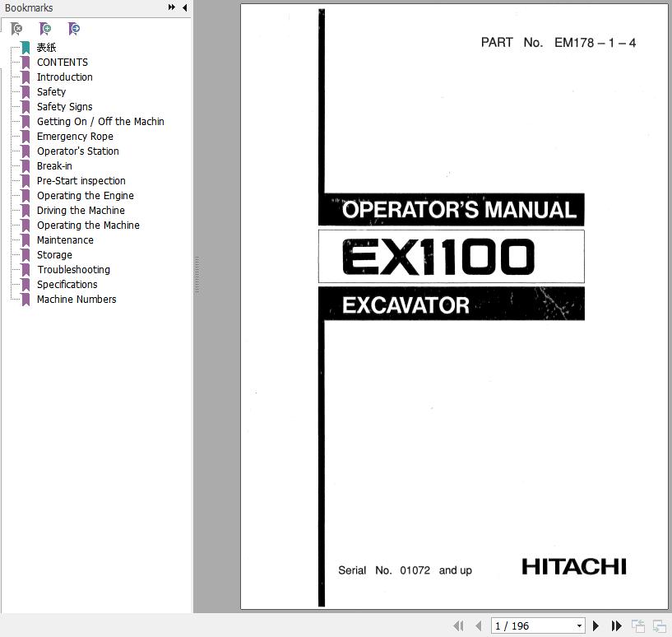Go to the first page

pos(458,625)
